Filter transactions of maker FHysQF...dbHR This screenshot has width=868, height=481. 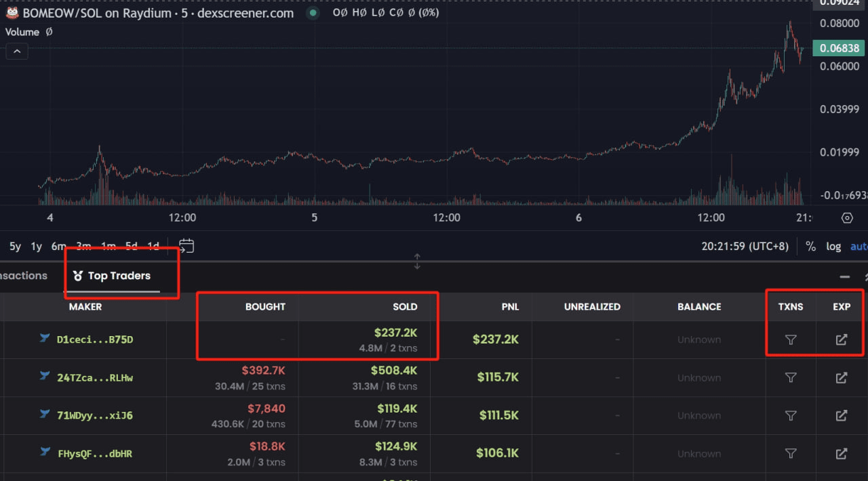point(791,454)
